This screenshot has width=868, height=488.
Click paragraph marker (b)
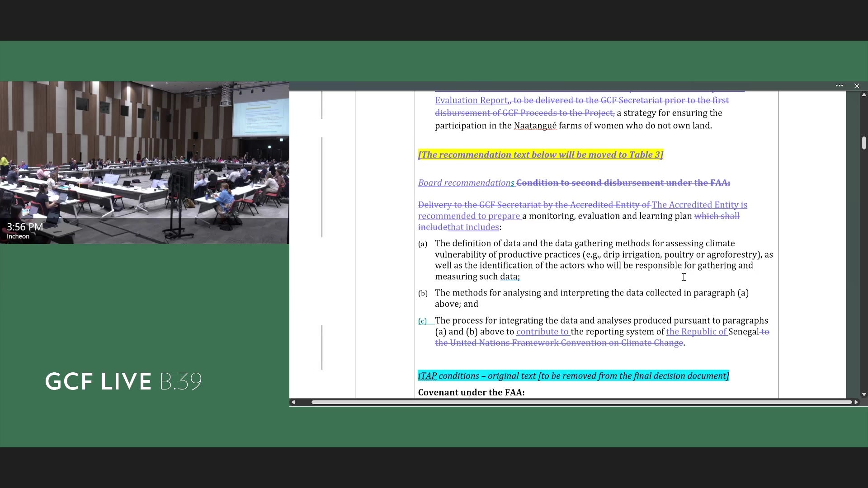tap(423, 294)
